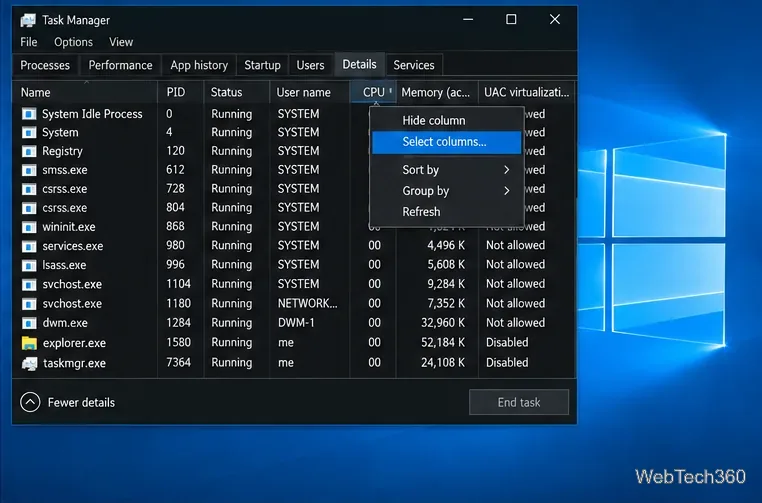Viewport: 762px width, 503px height.
Task: Click the Task Manager title bar icon
Action: (28, 20)
